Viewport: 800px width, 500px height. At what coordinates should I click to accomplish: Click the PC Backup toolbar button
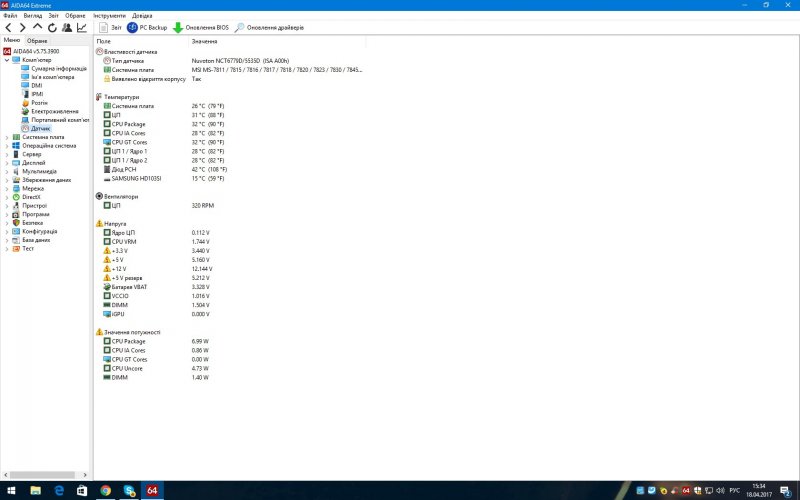coord(146,27)
